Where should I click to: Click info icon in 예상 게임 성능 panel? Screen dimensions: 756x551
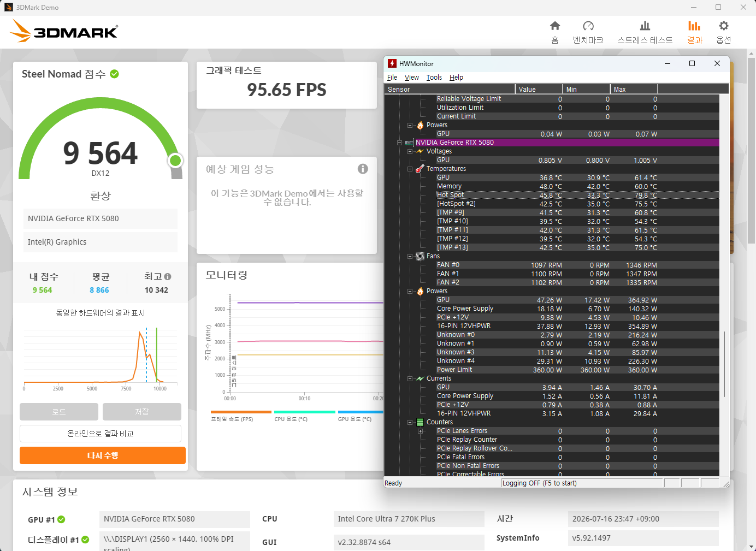pos(363,169)
